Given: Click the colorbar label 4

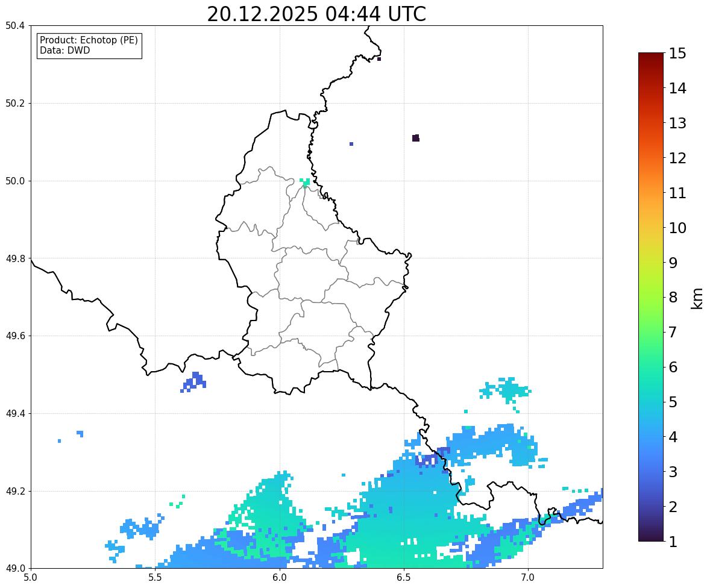Looking at the screenshot, I should click(x=673, y=437).
